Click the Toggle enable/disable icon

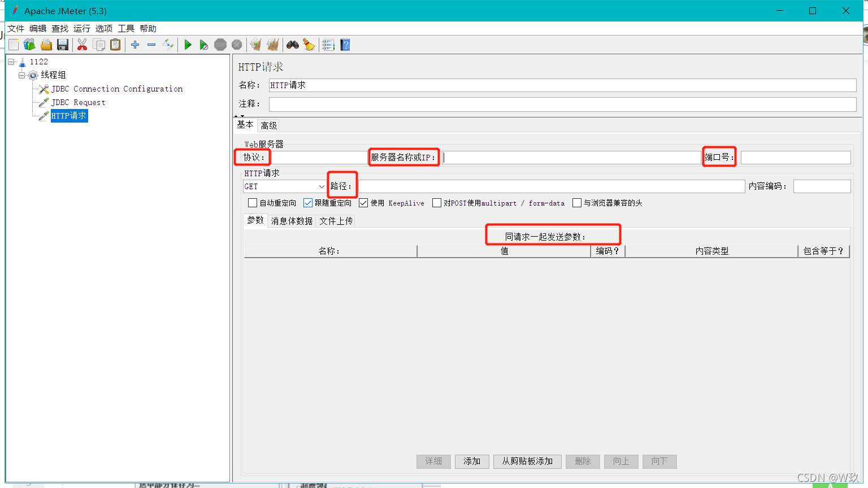168,45
